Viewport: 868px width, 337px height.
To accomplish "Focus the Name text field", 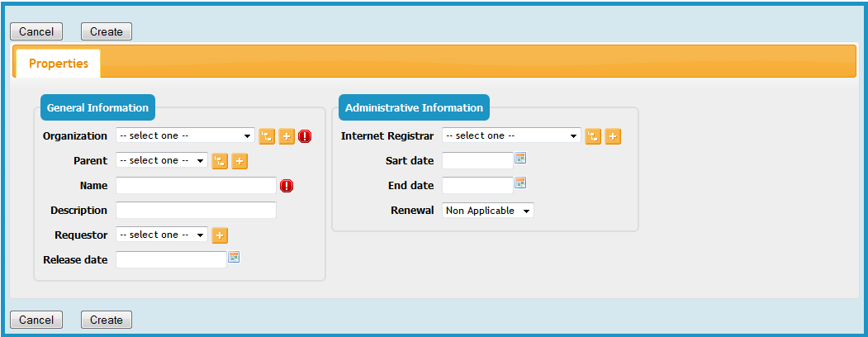I will (196, 185).
